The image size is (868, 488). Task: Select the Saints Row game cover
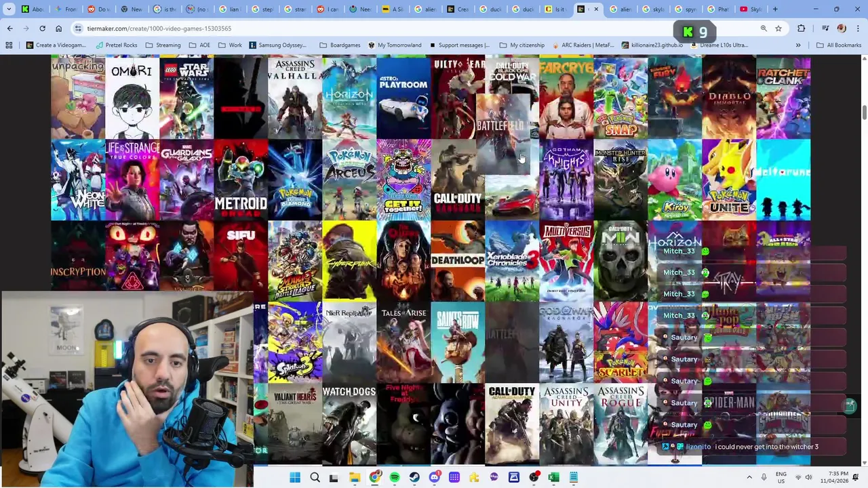click(x=458, y=342)
